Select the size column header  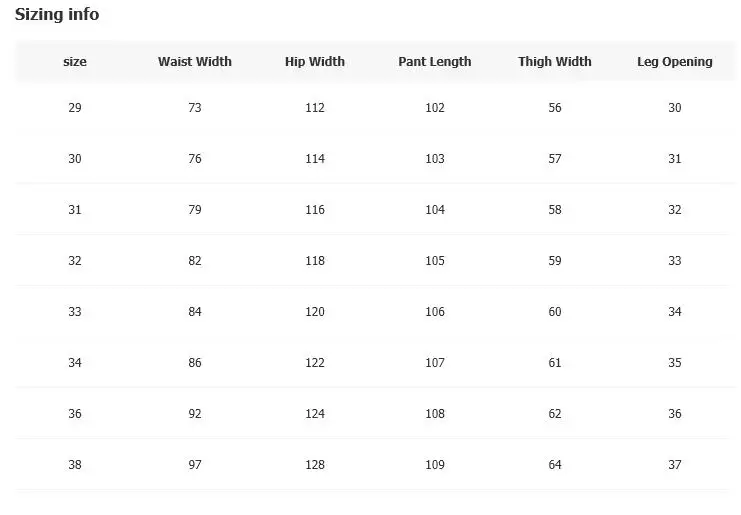pos(75,62)
